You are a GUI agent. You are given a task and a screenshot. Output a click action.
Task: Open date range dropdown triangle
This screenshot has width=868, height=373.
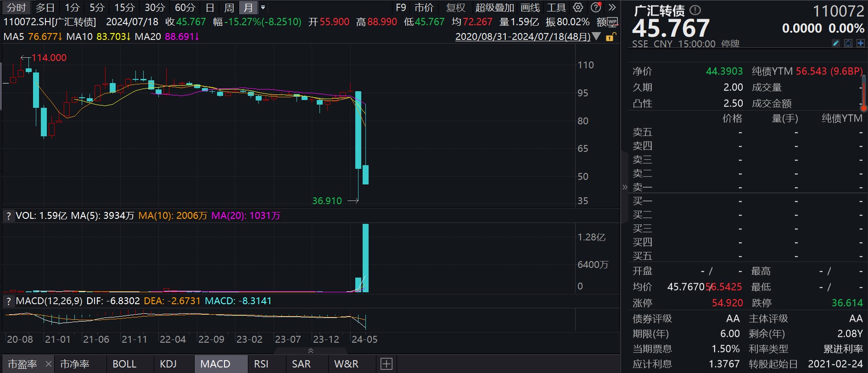pyautogui.click(x=597, y=36)
